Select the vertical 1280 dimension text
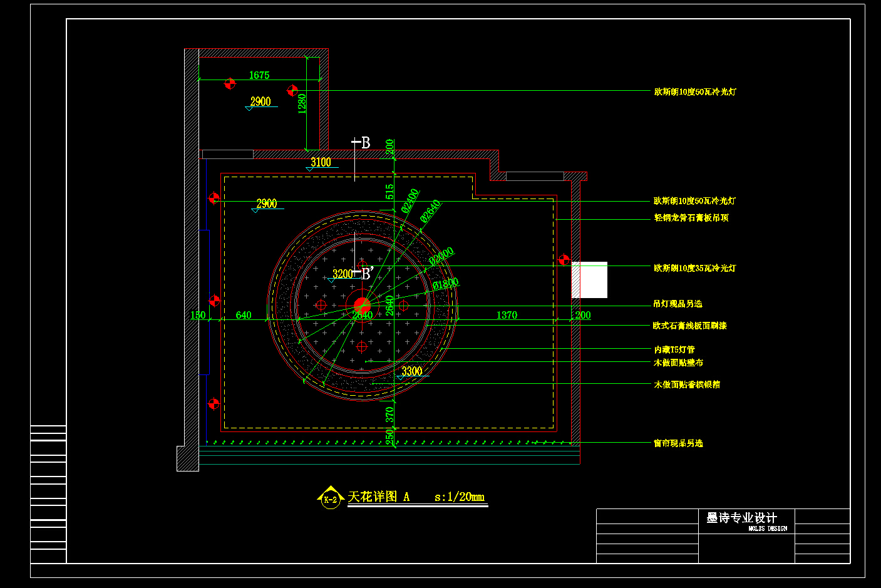This screenshot has width=881, height=588. click(x=302, y=103)
